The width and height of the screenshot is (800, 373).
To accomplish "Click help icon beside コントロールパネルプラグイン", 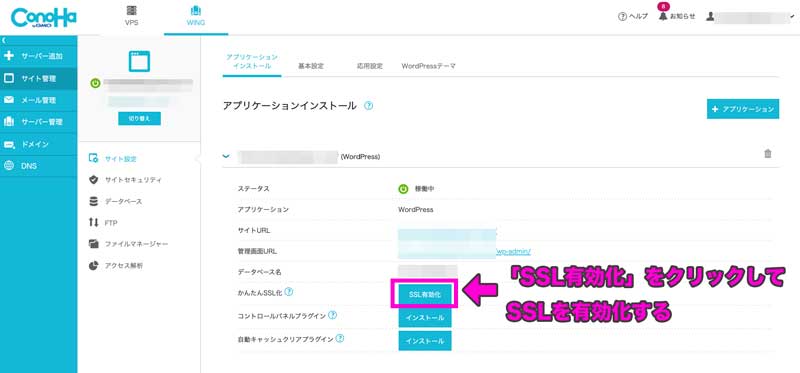I will click(x=333, y=315).
